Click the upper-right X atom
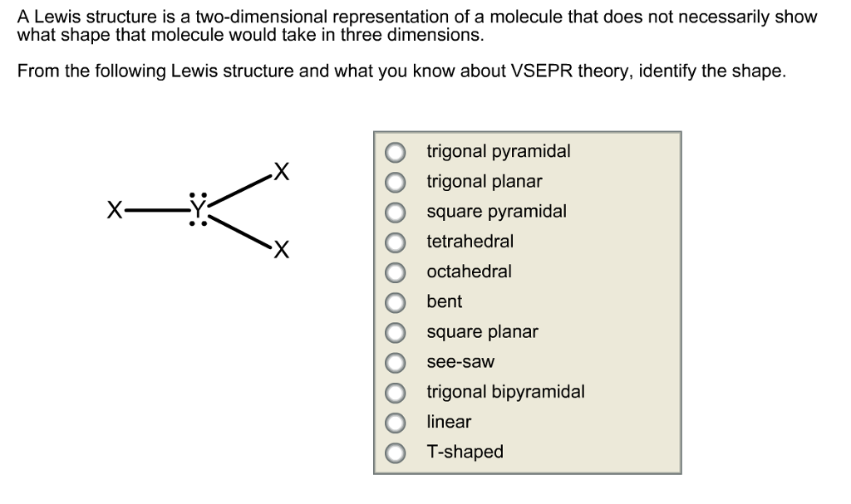This screenshot has height=504, width=851. [282, 172]
